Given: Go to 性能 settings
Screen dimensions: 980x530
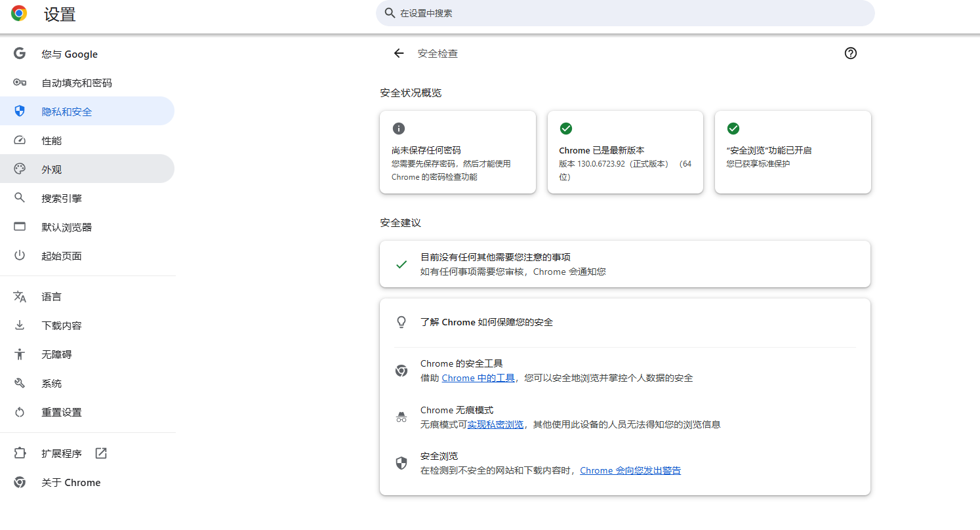Looking at the screenshot, I should click(87, 140).
